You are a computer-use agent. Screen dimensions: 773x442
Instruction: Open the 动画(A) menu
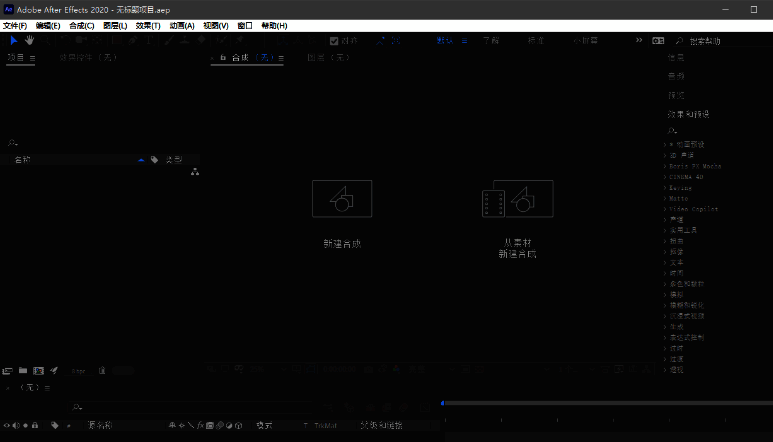click(x=182, y=26)
